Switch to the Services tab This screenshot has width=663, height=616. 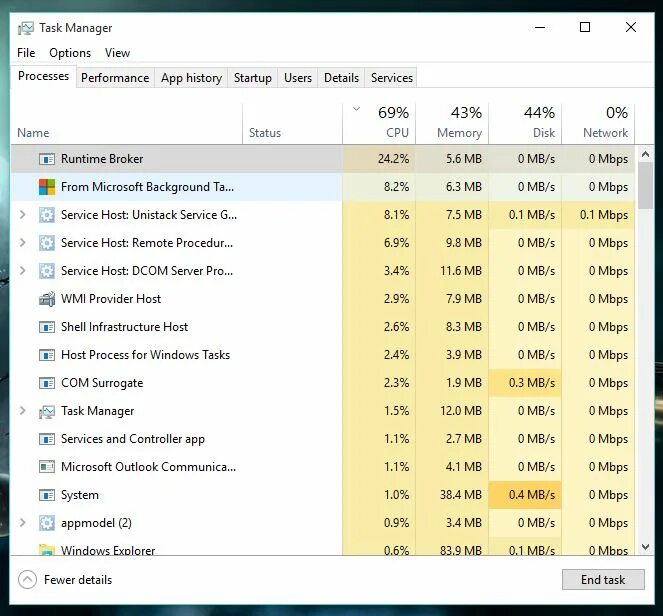click(392, 78)
